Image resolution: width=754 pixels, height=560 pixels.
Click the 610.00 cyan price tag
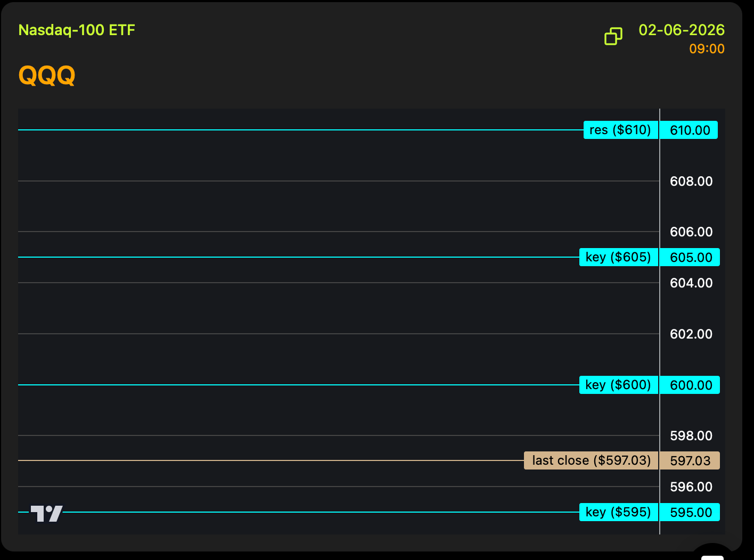pos(690,130)
